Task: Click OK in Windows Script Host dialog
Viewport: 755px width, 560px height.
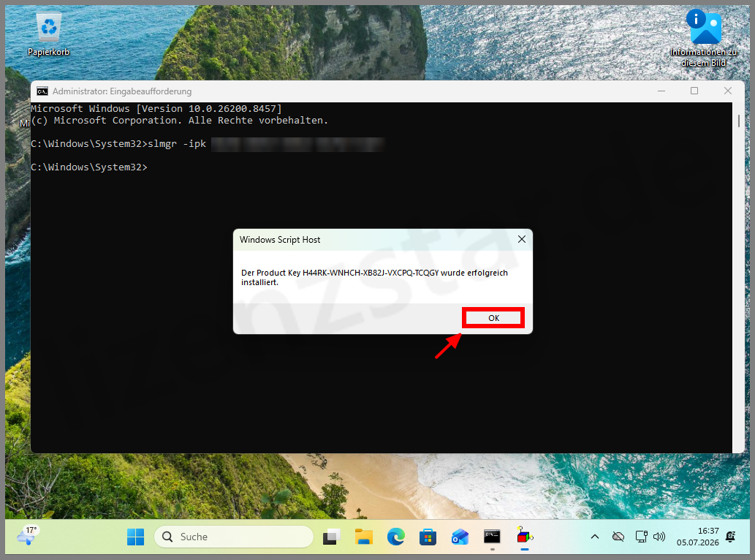Action: tap(493, 318)
